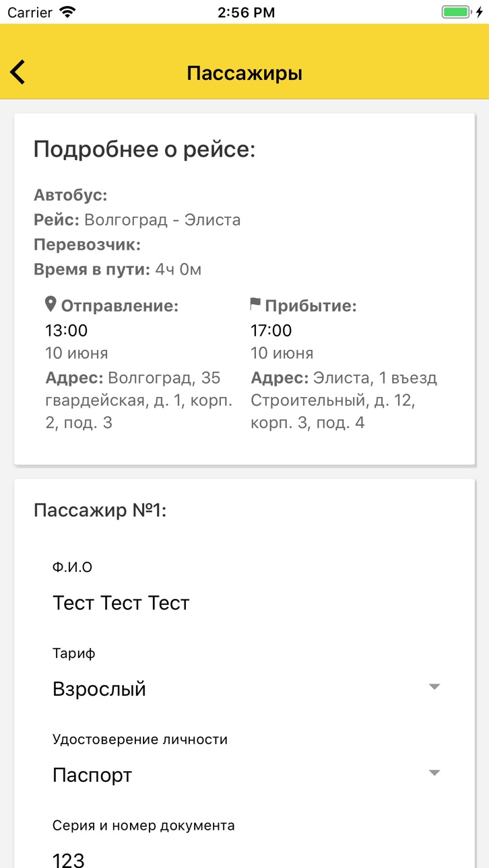Tap the Волгоград departure address text
This screenshot has height=868, width=489.
coord(139,400)
